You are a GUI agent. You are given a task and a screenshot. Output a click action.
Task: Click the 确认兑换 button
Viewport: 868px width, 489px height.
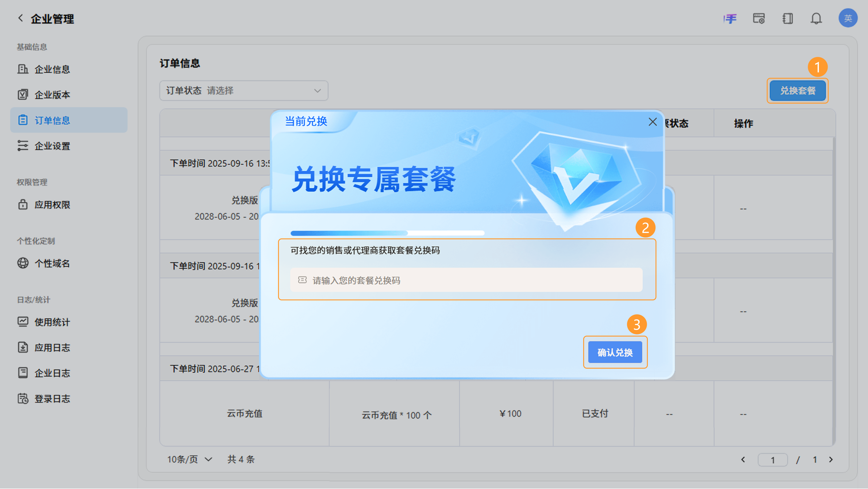615,352
